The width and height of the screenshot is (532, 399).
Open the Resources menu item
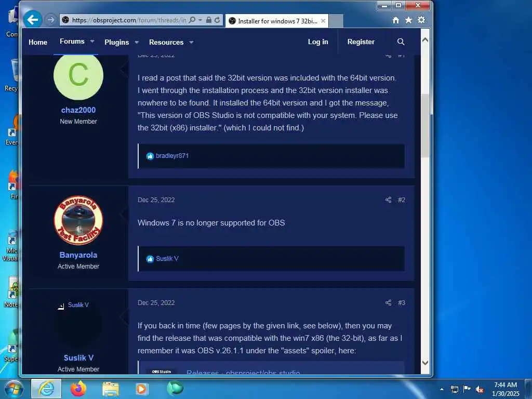click(166, 42)
